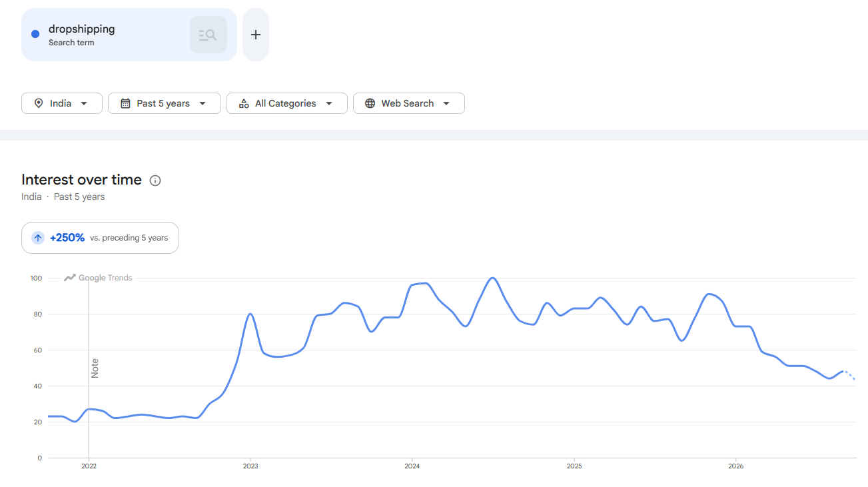Click the info icon beside Interest over time
This screenshot has width=868, height=487.
coord(155,181)
